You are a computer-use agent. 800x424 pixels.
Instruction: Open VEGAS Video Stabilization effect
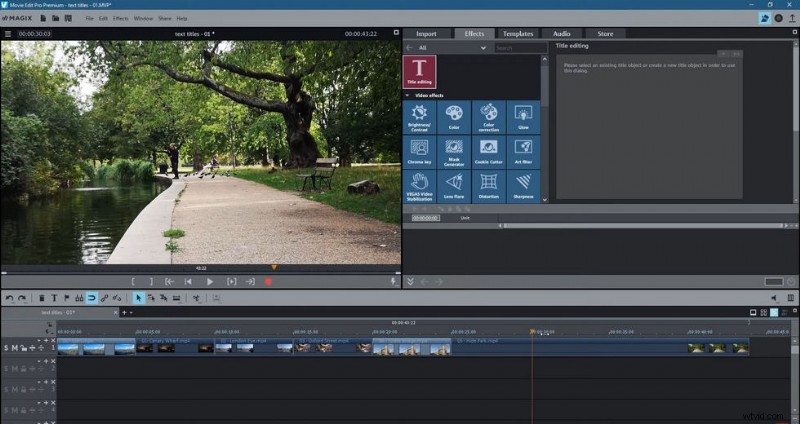pos(419,187)
